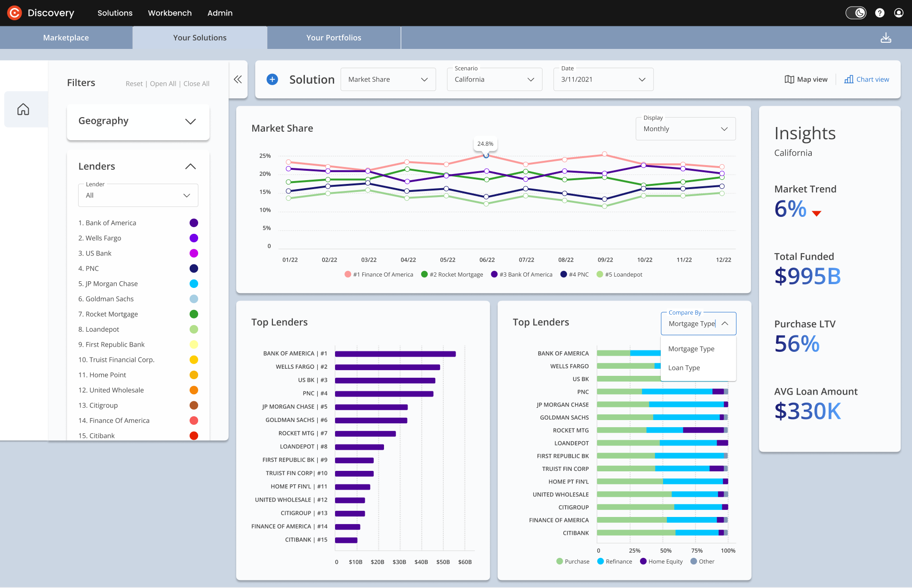Click Wells Fargo color swatch

point(193,238)
